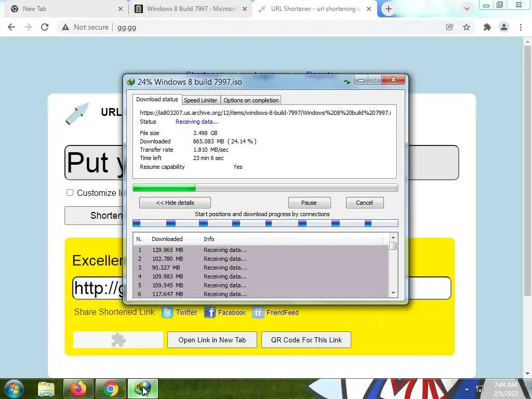
Task: Select connection row with 90.327 MB
Action: coord(261,268)
